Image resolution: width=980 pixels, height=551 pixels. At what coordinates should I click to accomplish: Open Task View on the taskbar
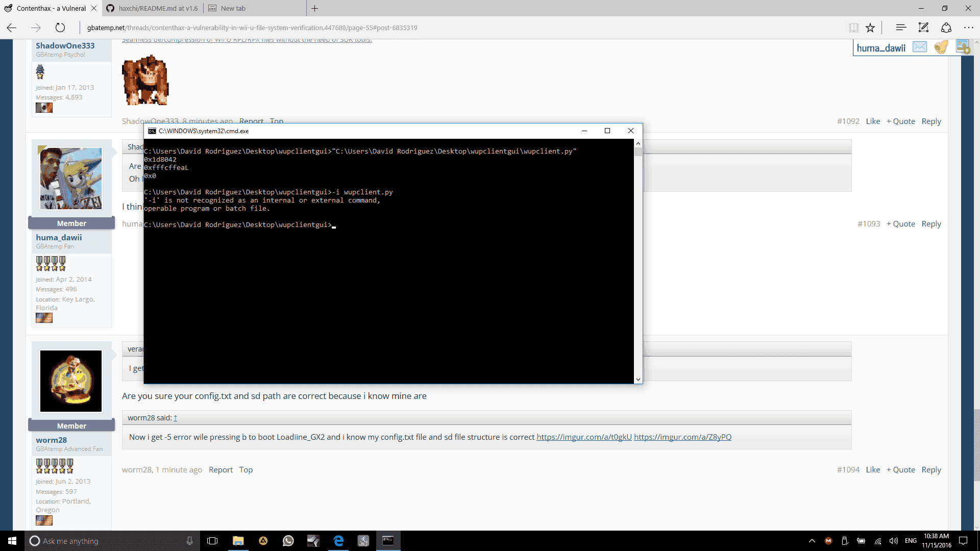tap(212, 541)
